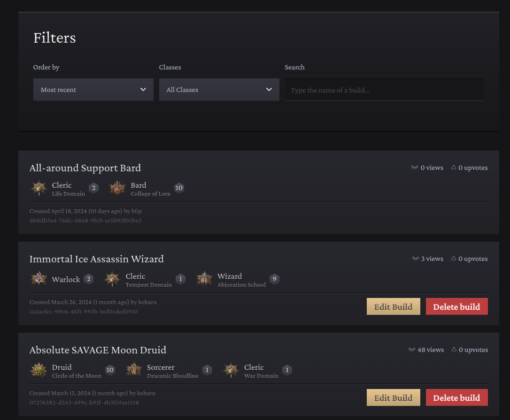Viewport: 510px width, 420px height.
Task: Click the Cleric War Domain icon
Action: tap(231, 370)
